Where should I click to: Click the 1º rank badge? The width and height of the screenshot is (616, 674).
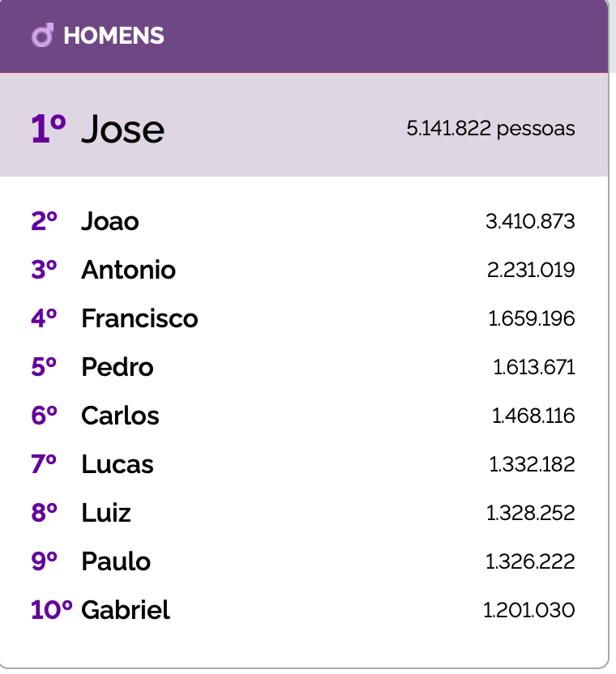(x=48, y=129)
